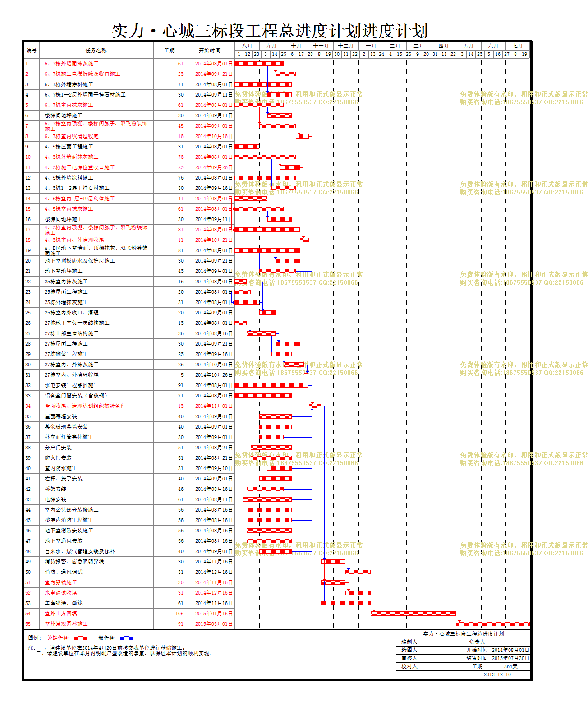
Task: Click the Gantt bar for task 34 全面收尾
Action: pyautogui.click(x=315, y=406)
